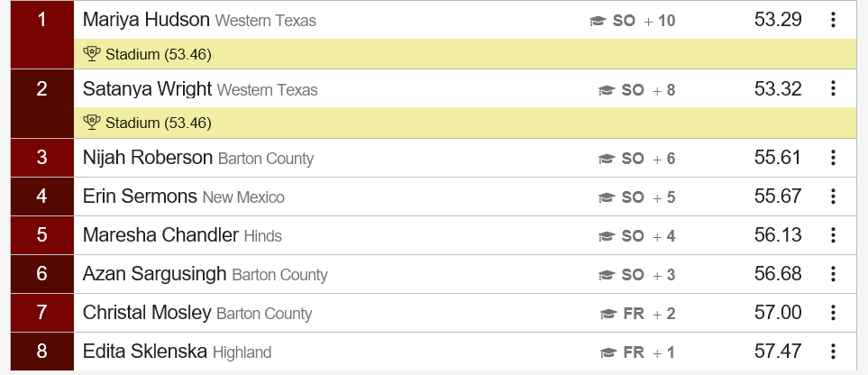Open Barton County team link beside Nijah Roberson
Image resolution: width=868 pixels, height=375 pixels.
point(266,159)
